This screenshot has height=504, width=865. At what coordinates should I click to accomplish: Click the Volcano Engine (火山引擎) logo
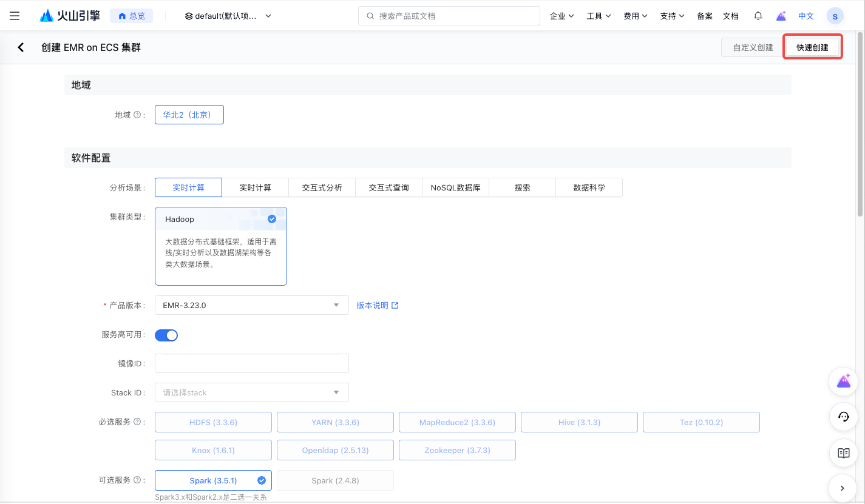point(70,16)
